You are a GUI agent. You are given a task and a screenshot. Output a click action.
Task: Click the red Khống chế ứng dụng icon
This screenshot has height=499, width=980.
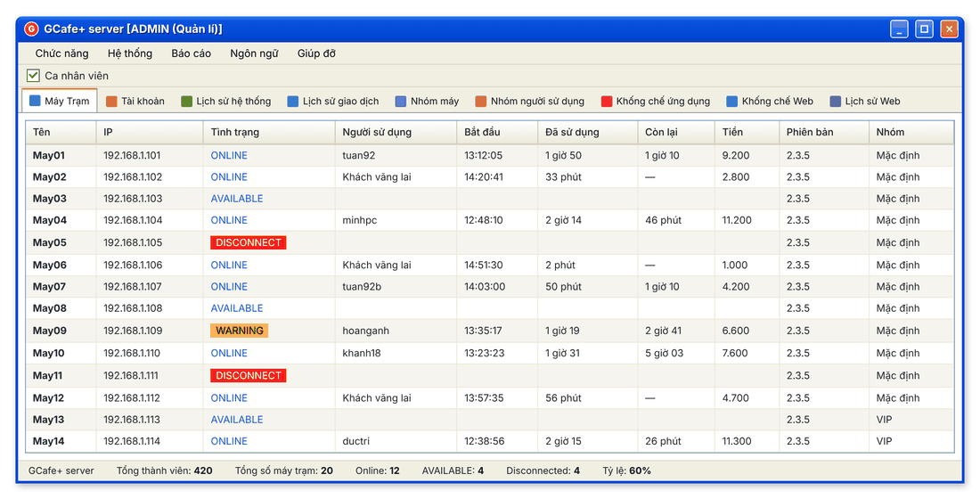pos(606,102)
